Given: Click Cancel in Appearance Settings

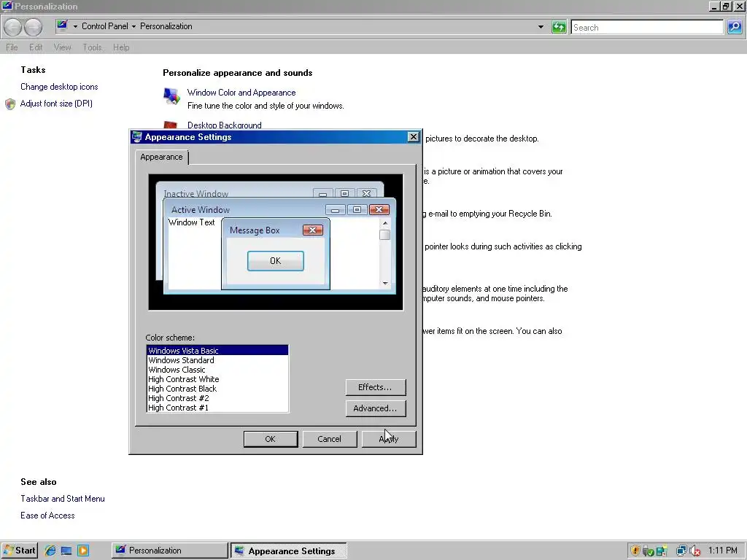Looking at the screenshot, I should click(330, 439).
